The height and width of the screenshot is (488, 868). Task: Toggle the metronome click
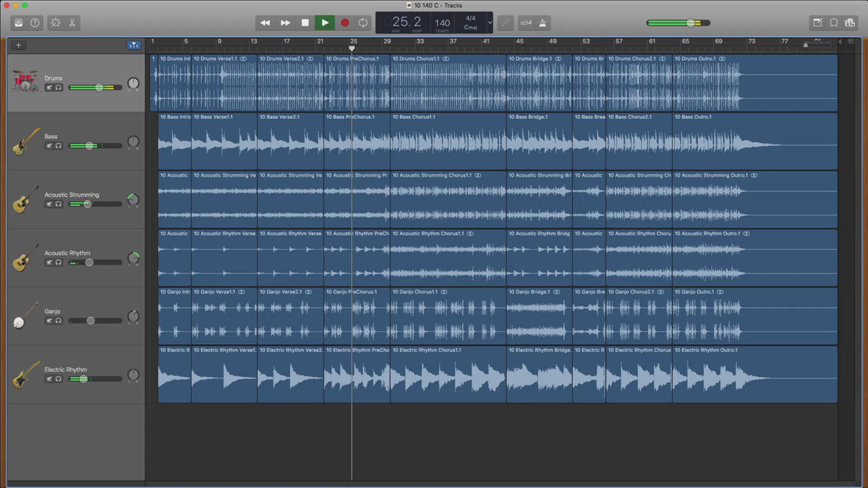(x=542, y=23)
